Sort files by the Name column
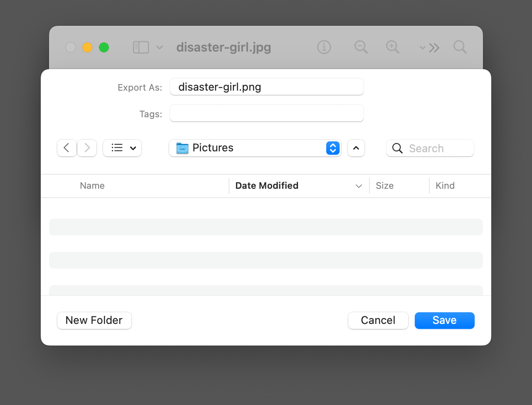The image size is (532, 405). 92,186
